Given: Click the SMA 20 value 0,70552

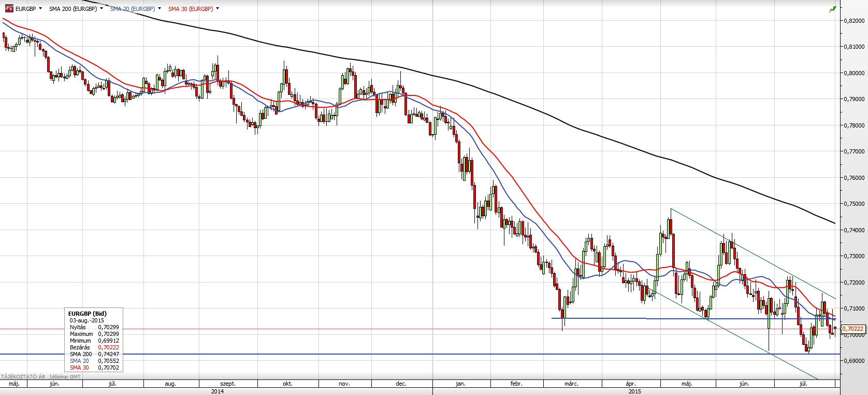Looking at the screenshot, I should [108, 361].
